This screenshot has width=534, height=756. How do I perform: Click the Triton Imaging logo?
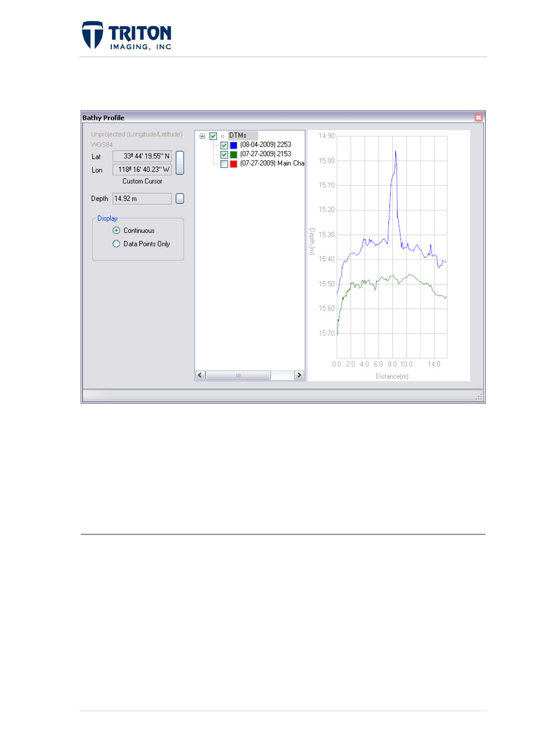(x=127, y=36)
